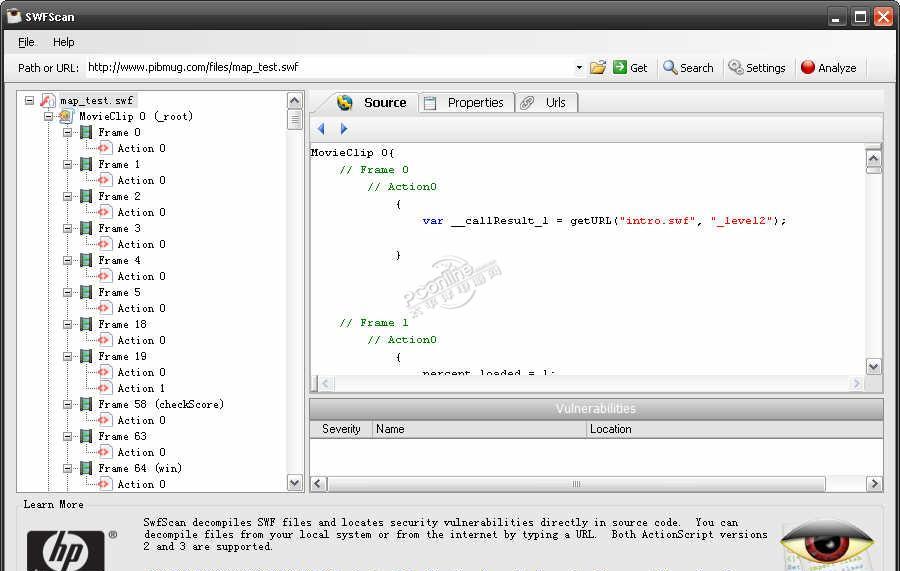This screenshot has height=571, width=900.
Task: Open Settings from the toolbar
Action: 757,67
